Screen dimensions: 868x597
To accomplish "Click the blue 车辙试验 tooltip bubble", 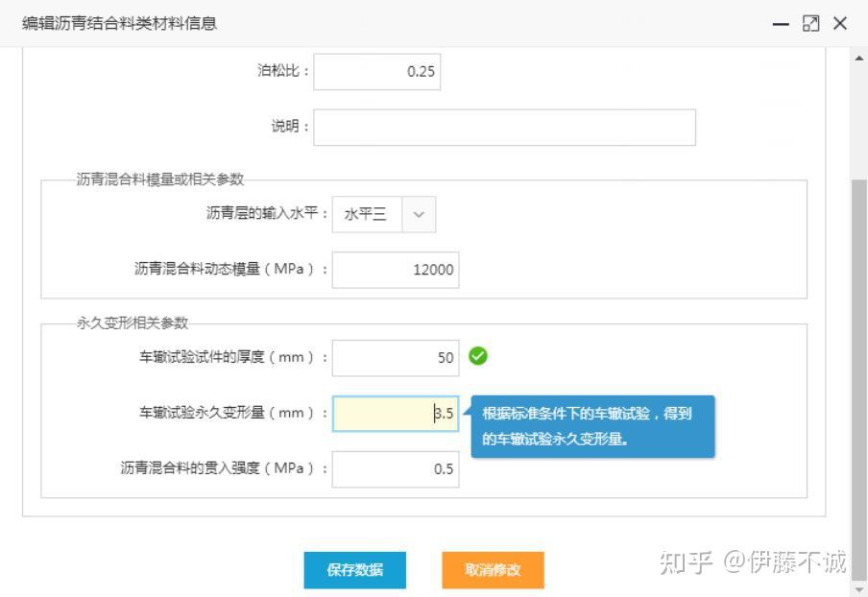I will pyautogui.click(x=592, y=426).
